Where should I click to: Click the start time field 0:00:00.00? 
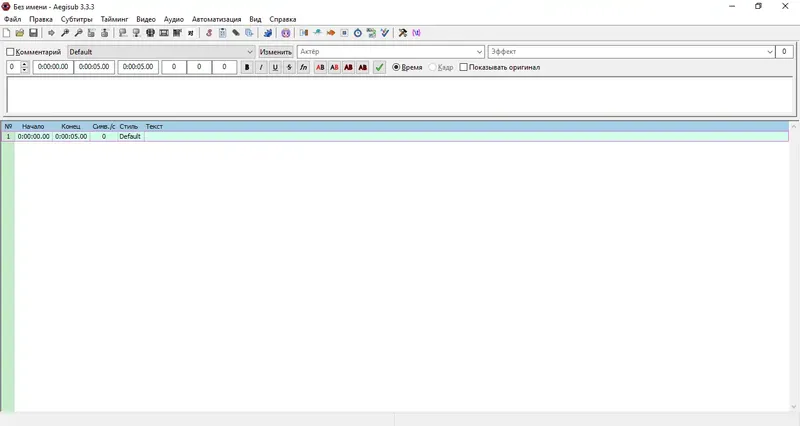pos(53,67)
